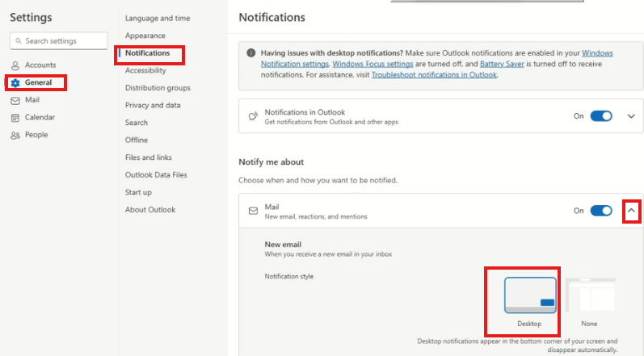Open Battery Saver link
Screen dimensions: 644x356
502,64
